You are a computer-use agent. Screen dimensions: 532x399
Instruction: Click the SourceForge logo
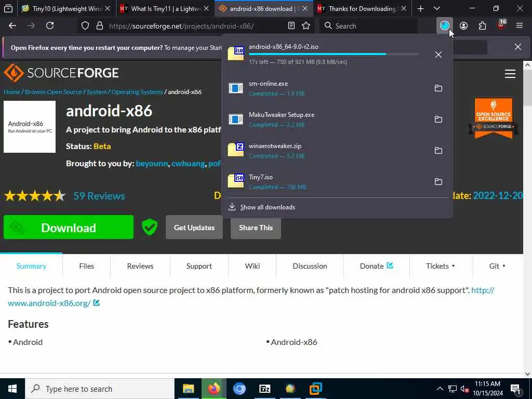(61, 73)
